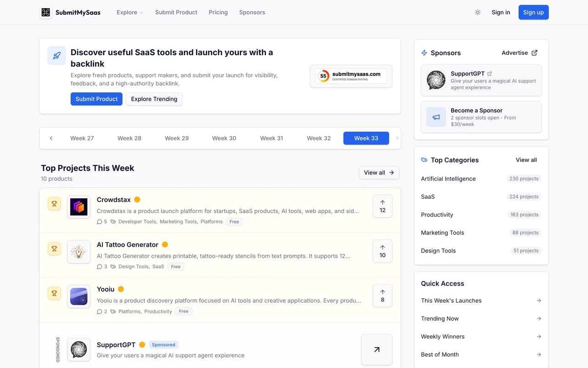Click the verified badge next to AI Tattoo Generator

[165, 245]
